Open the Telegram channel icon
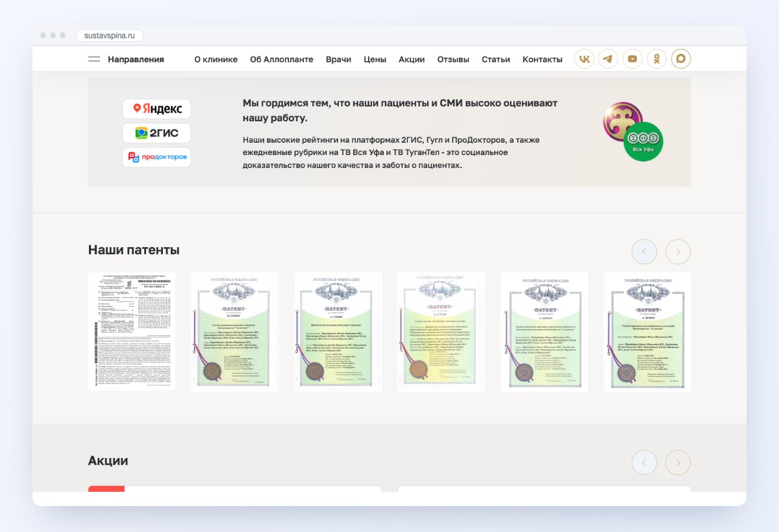The width and height of the screenshot is (779, 532). click(608, 59)
